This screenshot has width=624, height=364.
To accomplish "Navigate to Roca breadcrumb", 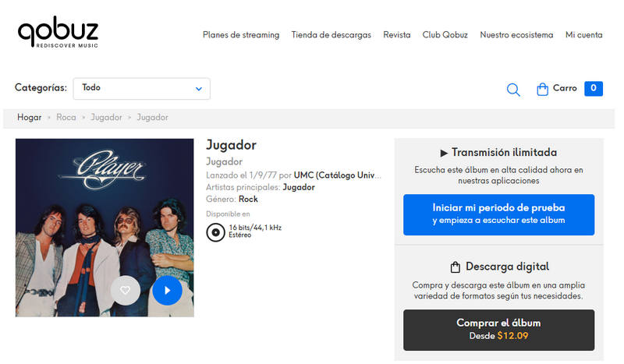I will pyautogui.click(x=66, y=118).
